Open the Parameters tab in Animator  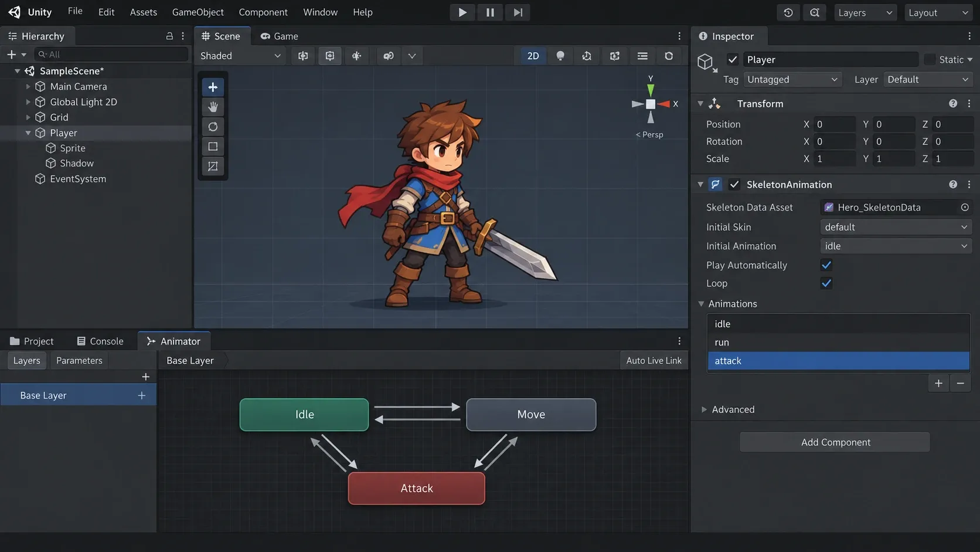pyautogui.click(x=79, y=361)
